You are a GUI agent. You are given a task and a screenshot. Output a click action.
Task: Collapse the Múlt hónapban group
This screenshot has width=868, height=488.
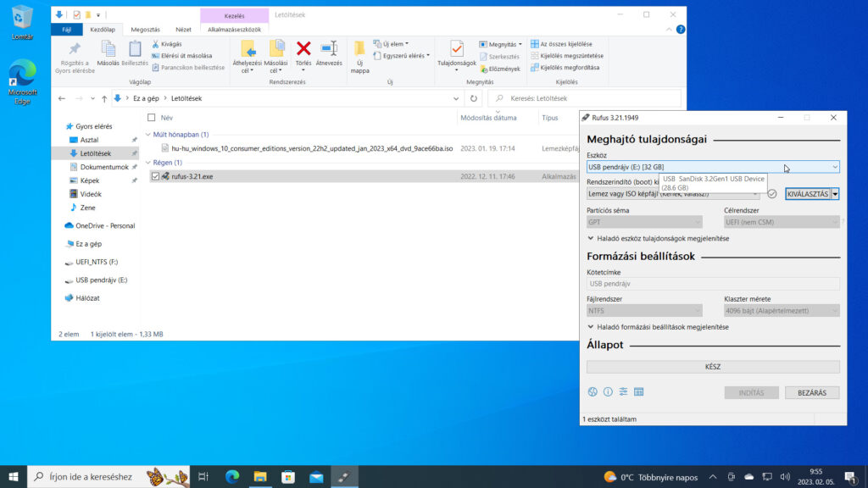[x=147, y=135]
